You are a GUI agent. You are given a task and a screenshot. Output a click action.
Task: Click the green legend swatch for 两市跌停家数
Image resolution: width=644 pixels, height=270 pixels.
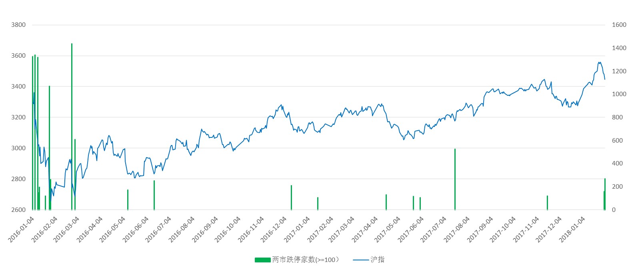[262, 260]
